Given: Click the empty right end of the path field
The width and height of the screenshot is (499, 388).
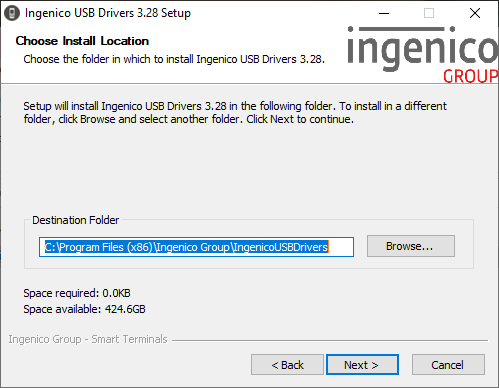Looking at the screenshot, I should (x=341, y=247).
